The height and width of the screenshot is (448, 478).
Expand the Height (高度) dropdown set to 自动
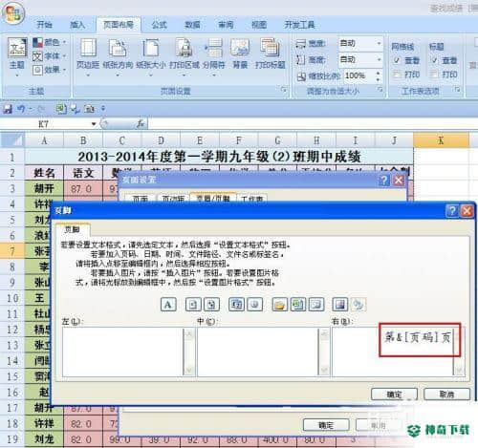tap(380, 59)
